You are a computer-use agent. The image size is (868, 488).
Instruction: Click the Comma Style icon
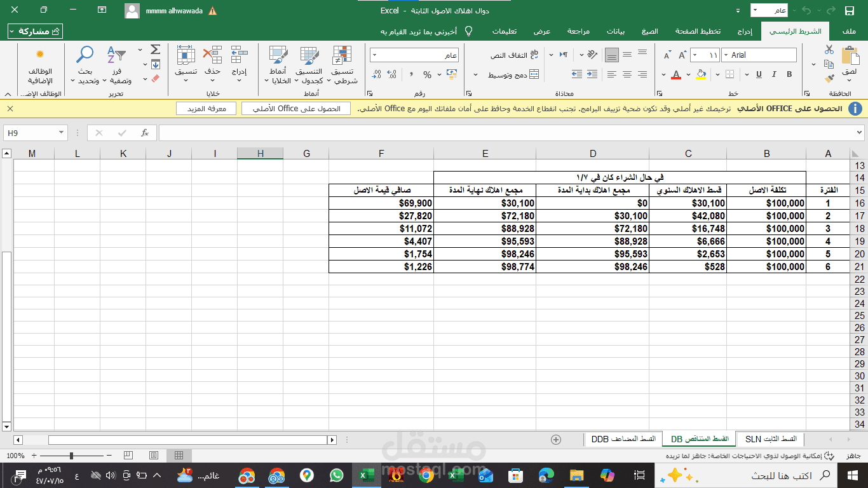point(410,74)
